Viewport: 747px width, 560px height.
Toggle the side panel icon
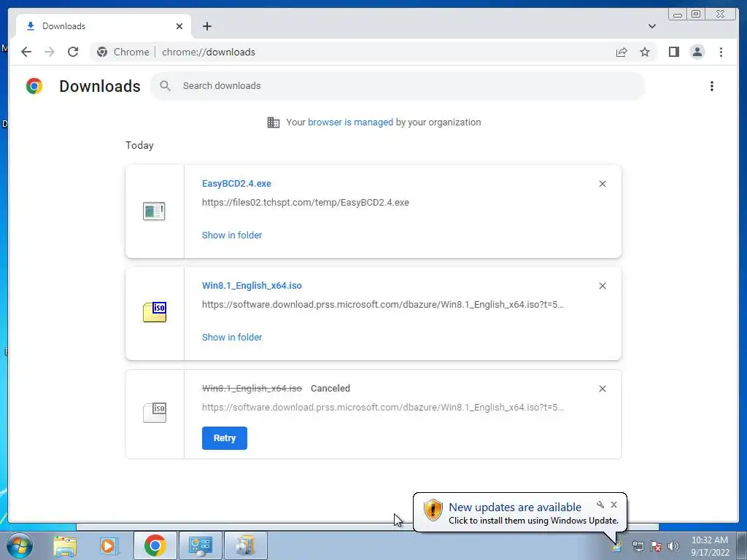tap(673, 52)
